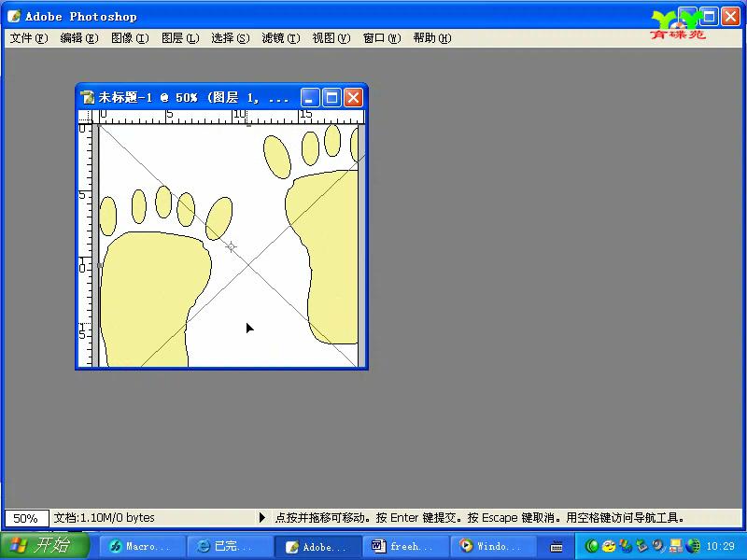747x560 pixels.
Task: Open the 滤镜(T) menu
Action: (x=281, y=38)
